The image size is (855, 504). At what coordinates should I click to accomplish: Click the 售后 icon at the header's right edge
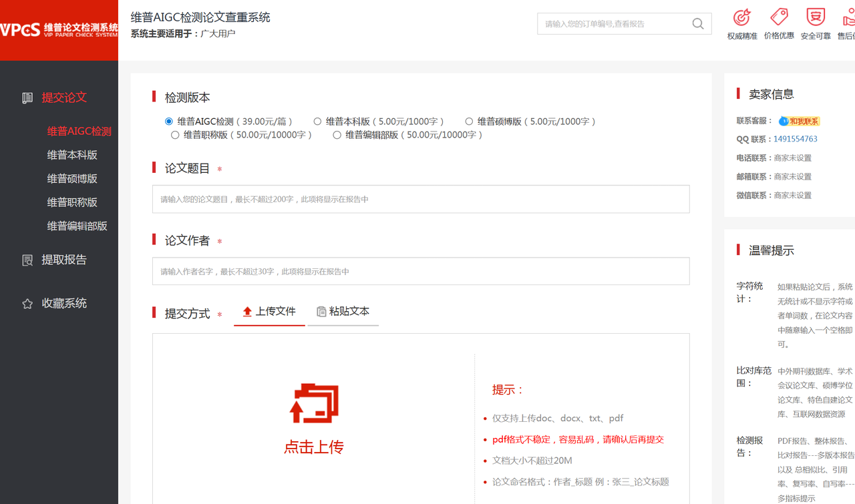(x=849, y=17)
